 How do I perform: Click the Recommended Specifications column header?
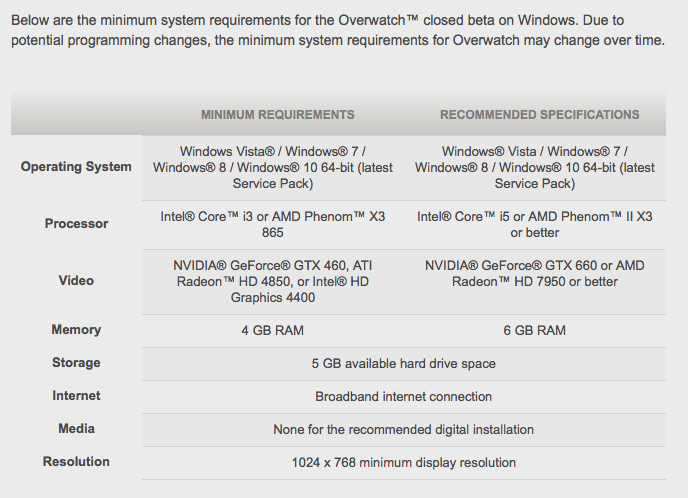click(x=539, y=115)
